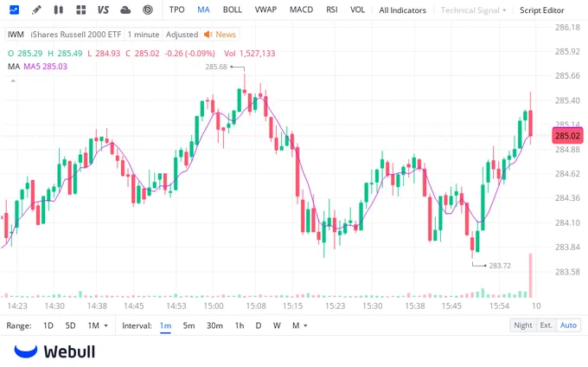Enable the VWAP indicator
Screen dimensions: 588x367
265,10
